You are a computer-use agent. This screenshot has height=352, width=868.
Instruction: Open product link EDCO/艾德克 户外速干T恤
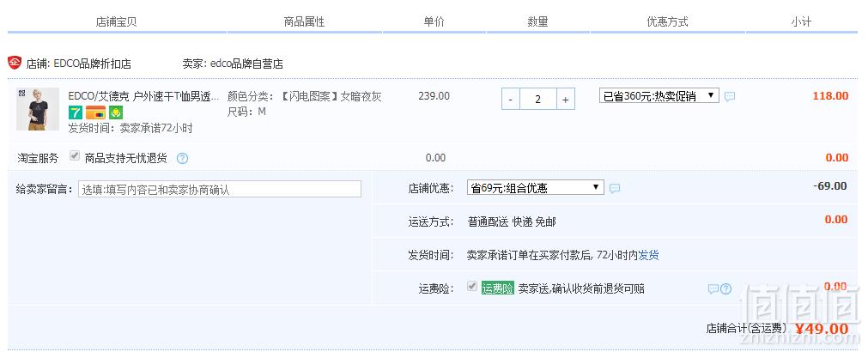[x=144, y=96]
